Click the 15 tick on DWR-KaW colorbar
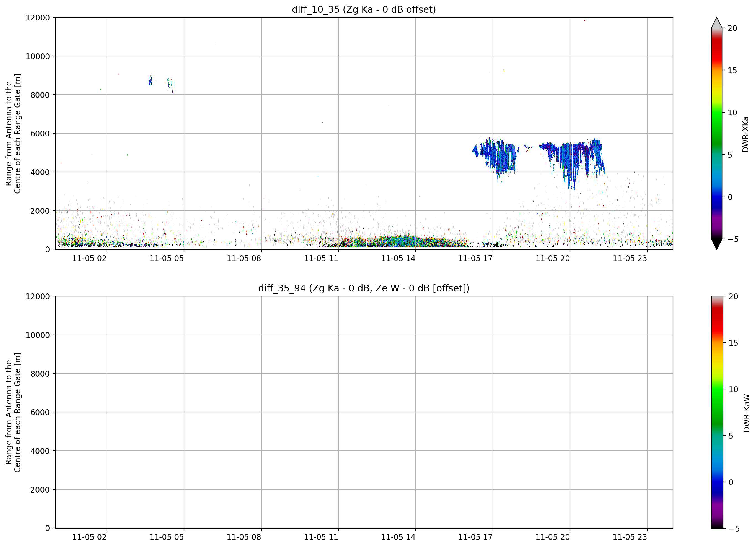The height and width of the screenshot is (547, 756). pyautogui.click(x=733, y=343)
